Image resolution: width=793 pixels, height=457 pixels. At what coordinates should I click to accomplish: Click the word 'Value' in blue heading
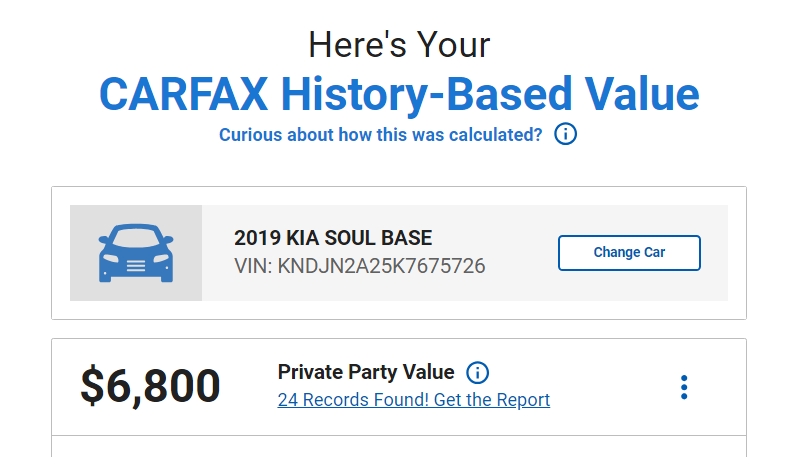coord(642,94)
